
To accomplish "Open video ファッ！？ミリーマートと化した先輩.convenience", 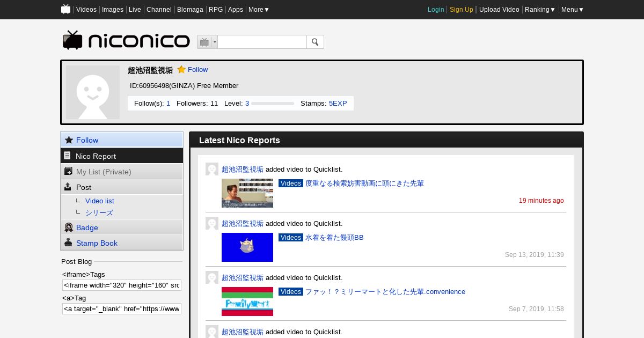I will (x=385, y=292).
